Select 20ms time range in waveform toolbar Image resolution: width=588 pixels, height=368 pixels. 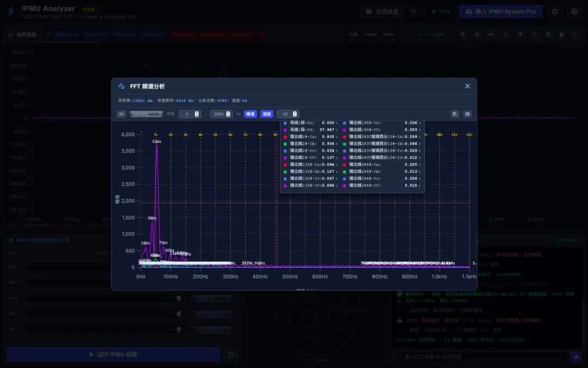[388, 34]
